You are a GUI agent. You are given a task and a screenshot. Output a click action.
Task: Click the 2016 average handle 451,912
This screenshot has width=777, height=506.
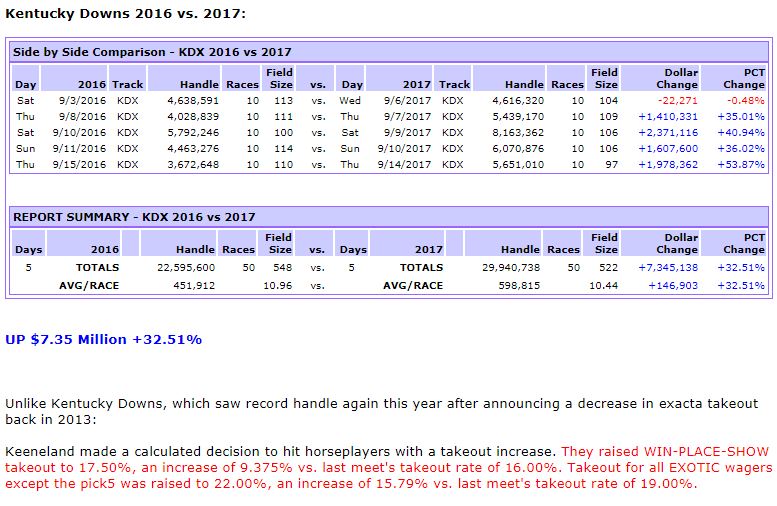pyautogui.click(x=194, y=285)
